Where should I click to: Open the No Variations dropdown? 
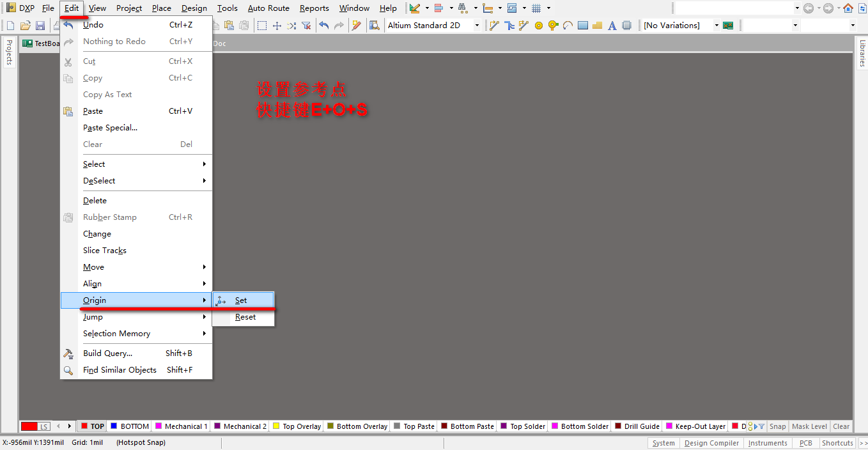(x=716, y=26)
